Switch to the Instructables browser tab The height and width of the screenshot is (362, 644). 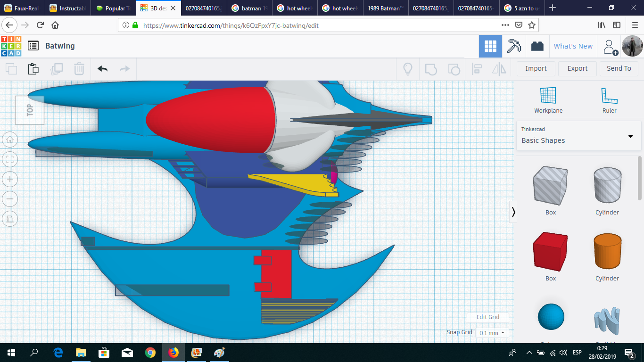point(68,8)
